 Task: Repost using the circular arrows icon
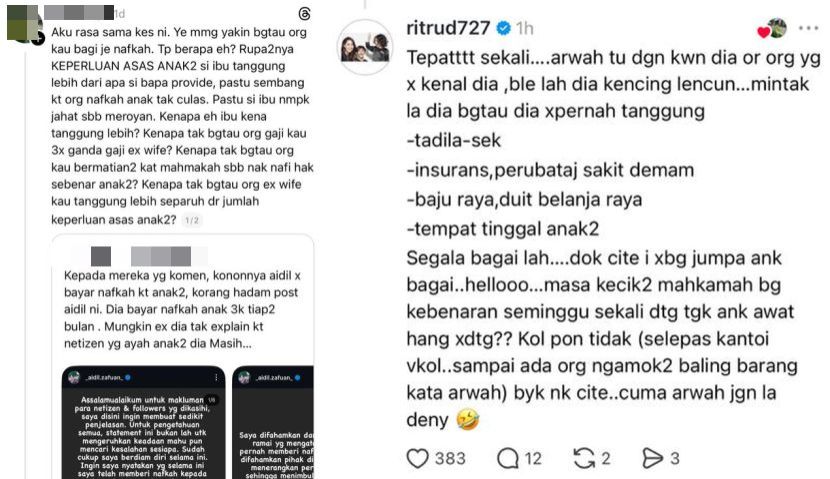pyautogui.click(x=584, y=458)
